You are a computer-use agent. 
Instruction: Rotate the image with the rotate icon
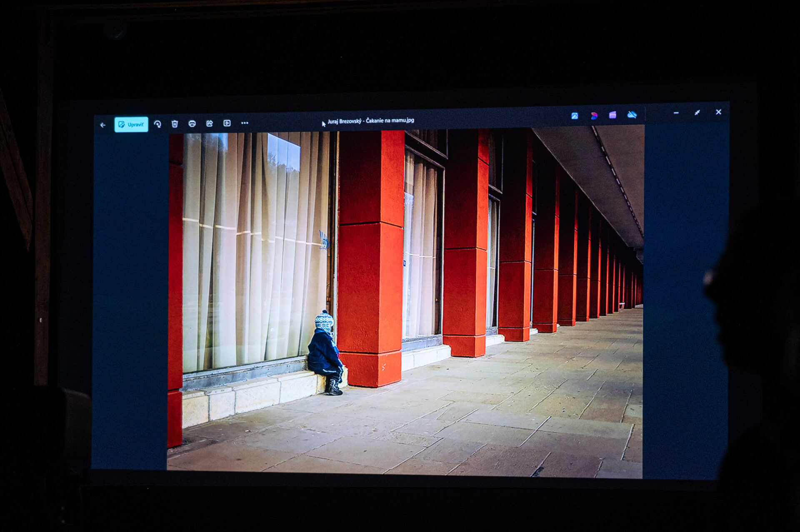point(157,124)
